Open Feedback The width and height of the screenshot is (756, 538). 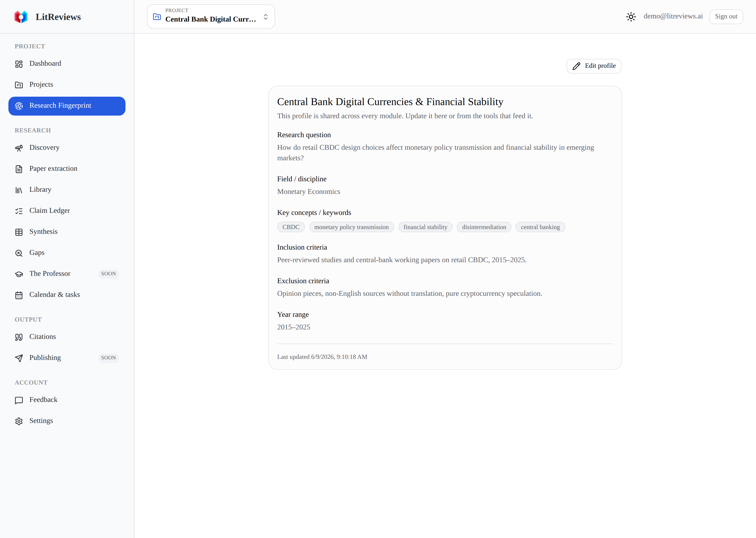pos(67,400)
